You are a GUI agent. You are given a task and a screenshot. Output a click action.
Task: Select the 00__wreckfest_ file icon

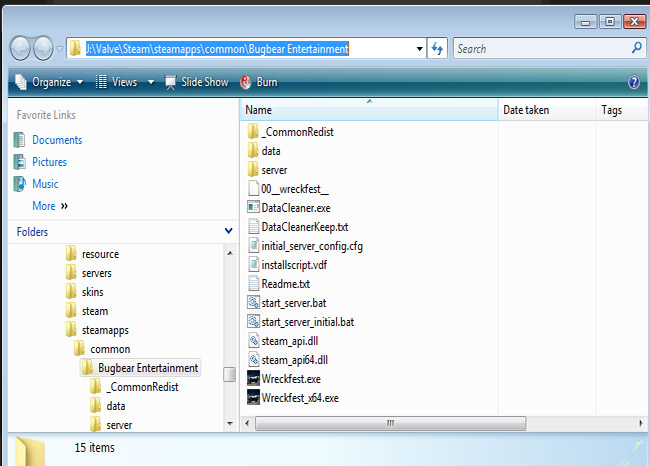click(253, 189)
